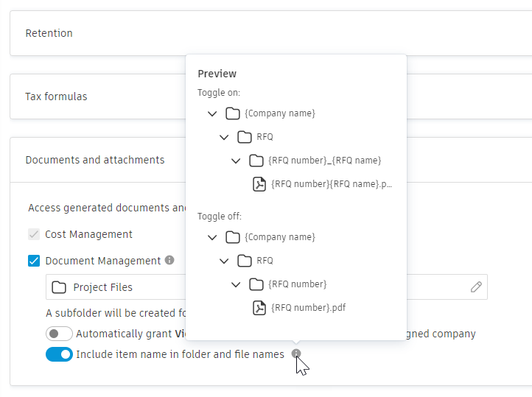Turn off Include item name toggle
Viewport: 532px width, 397px height.
[59, 354]
